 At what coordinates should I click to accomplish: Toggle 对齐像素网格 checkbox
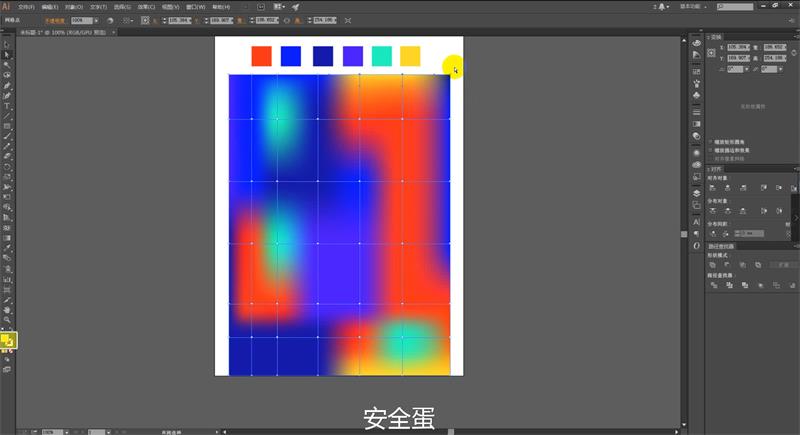pos(710,159)
